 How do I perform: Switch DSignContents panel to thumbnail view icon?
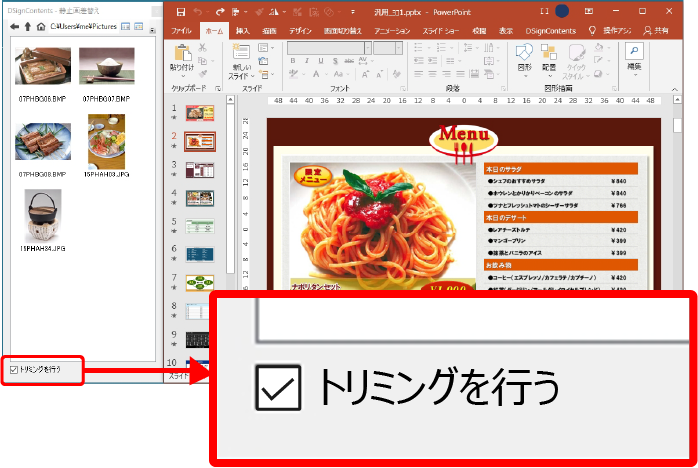point(139,27)
